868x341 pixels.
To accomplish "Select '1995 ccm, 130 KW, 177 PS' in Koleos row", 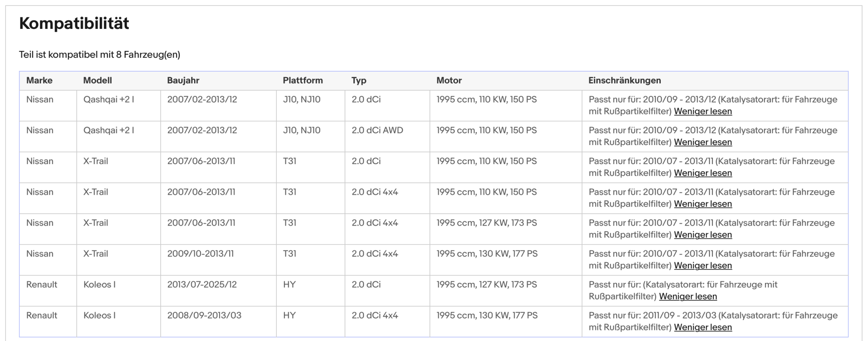I will (x=487, y=316).
